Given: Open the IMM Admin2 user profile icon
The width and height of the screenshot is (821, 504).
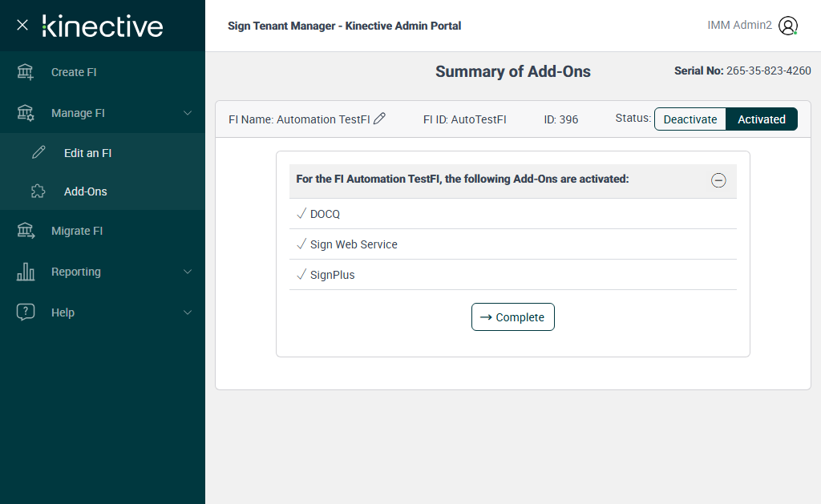Looking at the screenshot, I should [x=788, y=26].
